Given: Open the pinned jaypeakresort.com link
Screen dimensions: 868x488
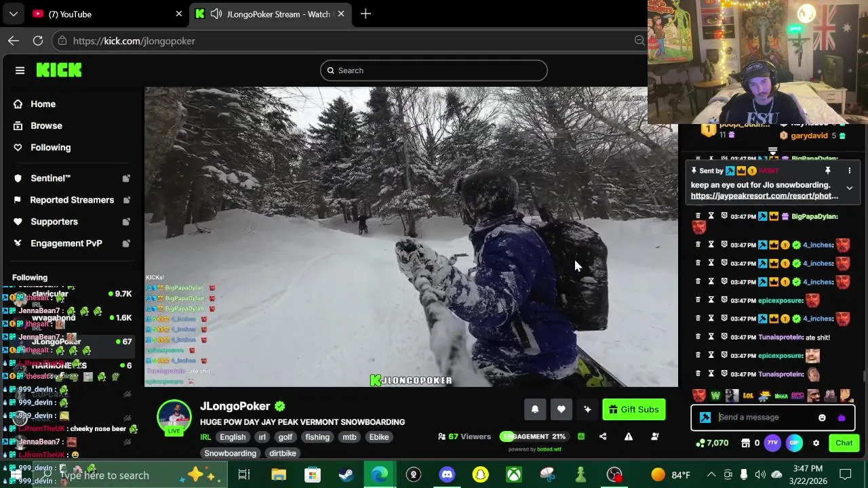Looking at the screenshot, I should (x=764, y=196).
